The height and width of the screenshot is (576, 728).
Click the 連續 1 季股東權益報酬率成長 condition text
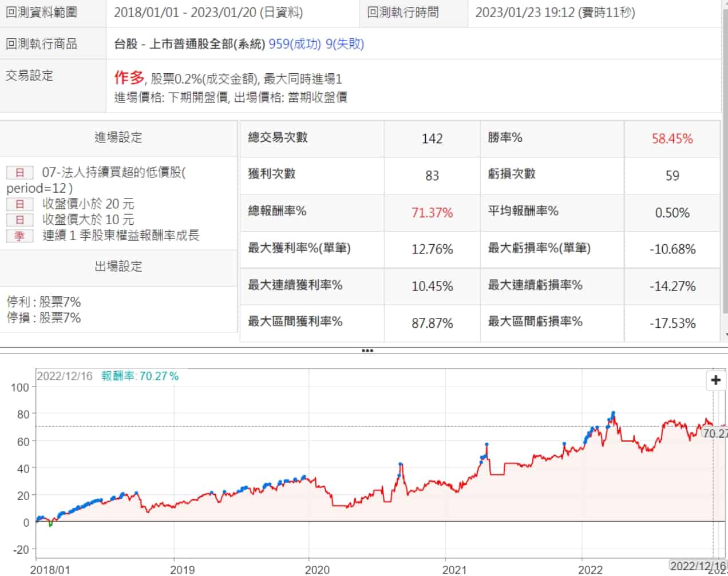(120, 236)
